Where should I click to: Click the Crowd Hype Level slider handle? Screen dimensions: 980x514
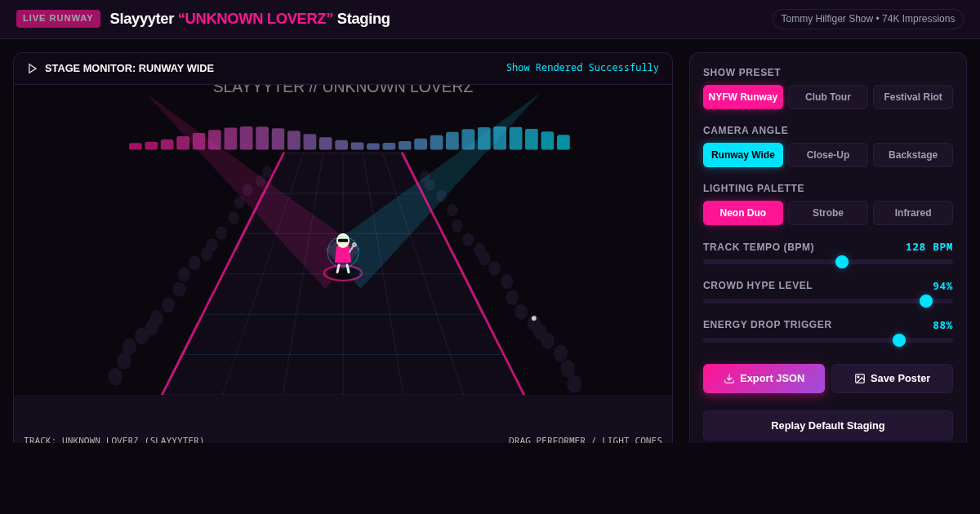coord(926,301)
